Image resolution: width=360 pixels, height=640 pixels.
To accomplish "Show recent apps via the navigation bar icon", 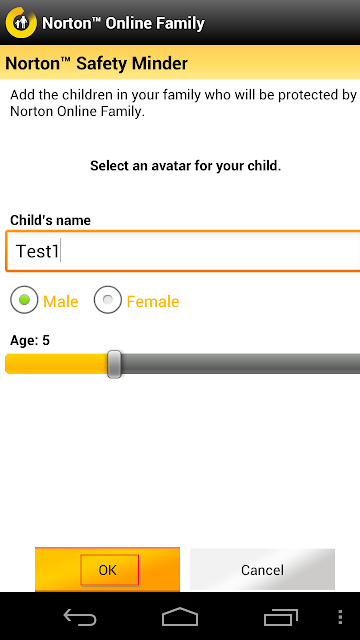I will 280,617.
